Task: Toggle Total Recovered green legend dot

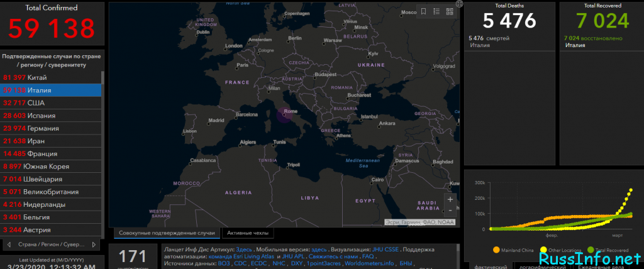Action: click(591, 250)
